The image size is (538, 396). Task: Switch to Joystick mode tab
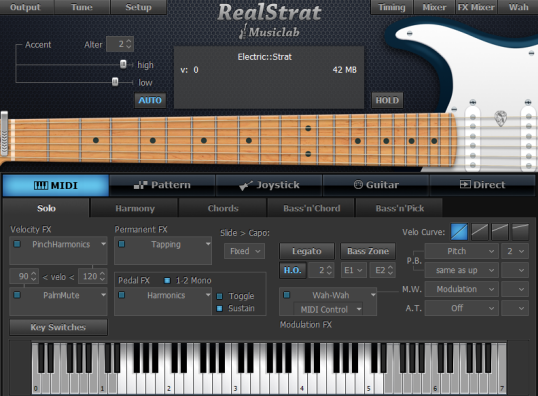click(x=269, y=185)
